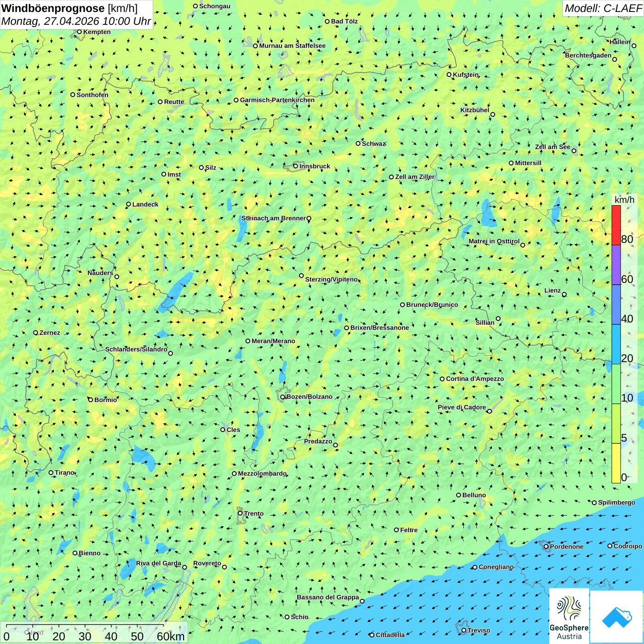Click the 'Bad Tölz' label

point(345,21)
